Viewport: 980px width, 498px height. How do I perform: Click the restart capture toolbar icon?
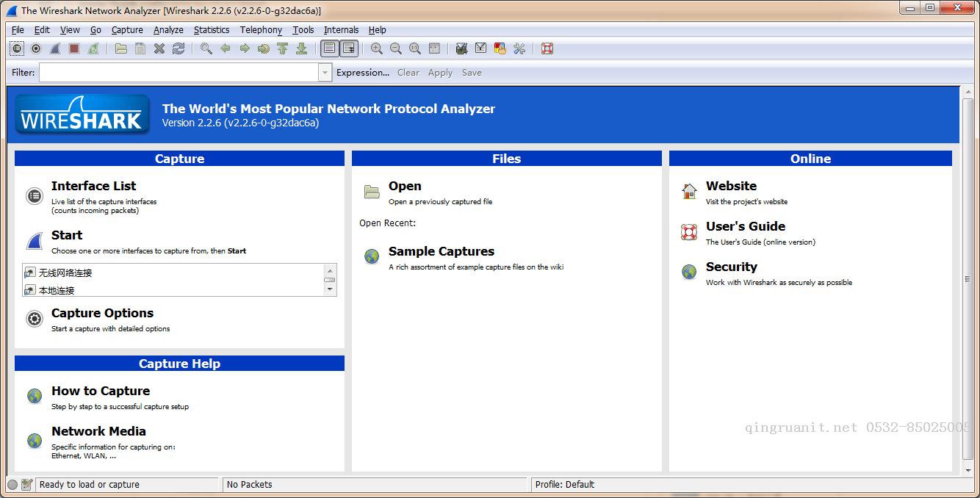(93, 48)
